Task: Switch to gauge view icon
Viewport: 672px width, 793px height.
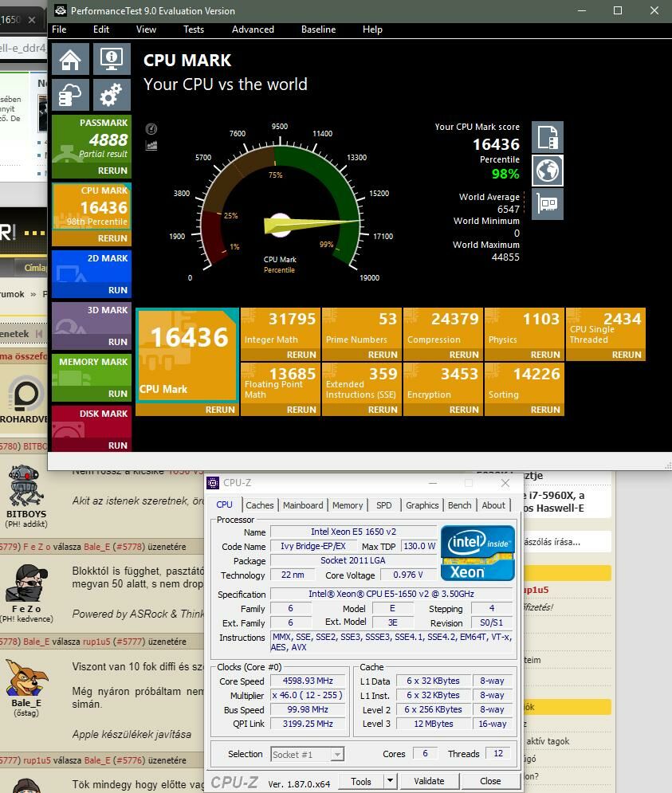Action: pyautogui.click(x=151, y=128)
